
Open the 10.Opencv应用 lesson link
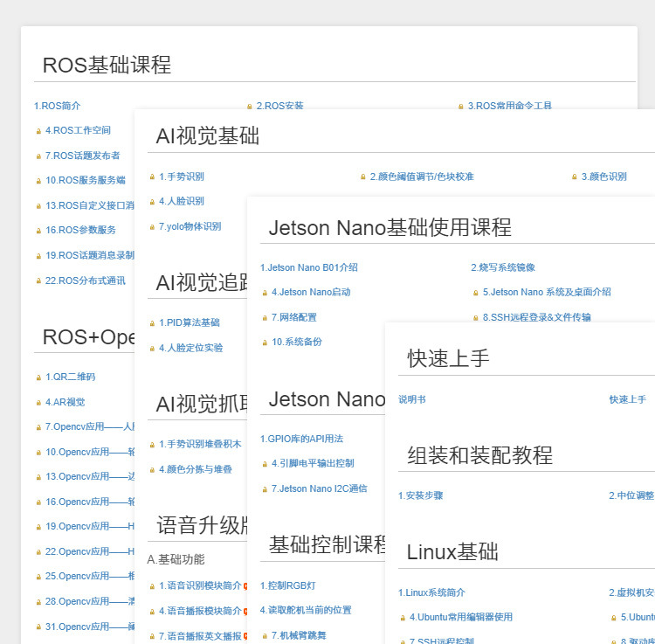90,452
